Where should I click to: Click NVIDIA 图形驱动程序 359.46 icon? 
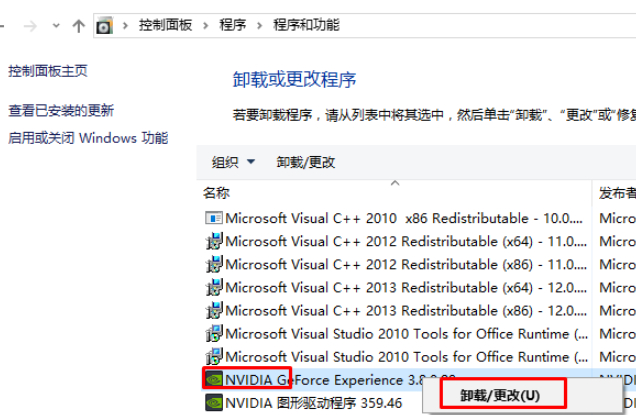point(214,403)
